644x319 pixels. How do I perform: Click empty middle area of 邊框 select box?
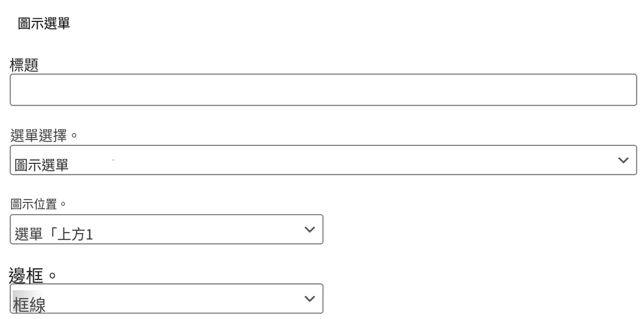point(172,298)
